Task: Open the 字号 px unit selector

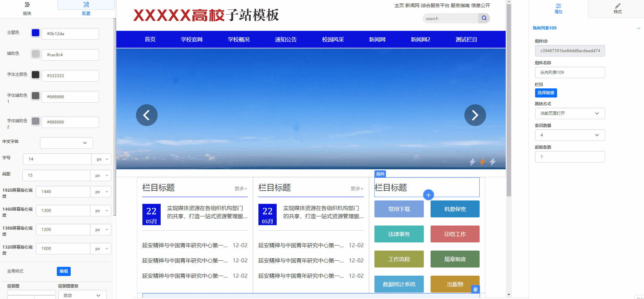Action: coord(102,159)
